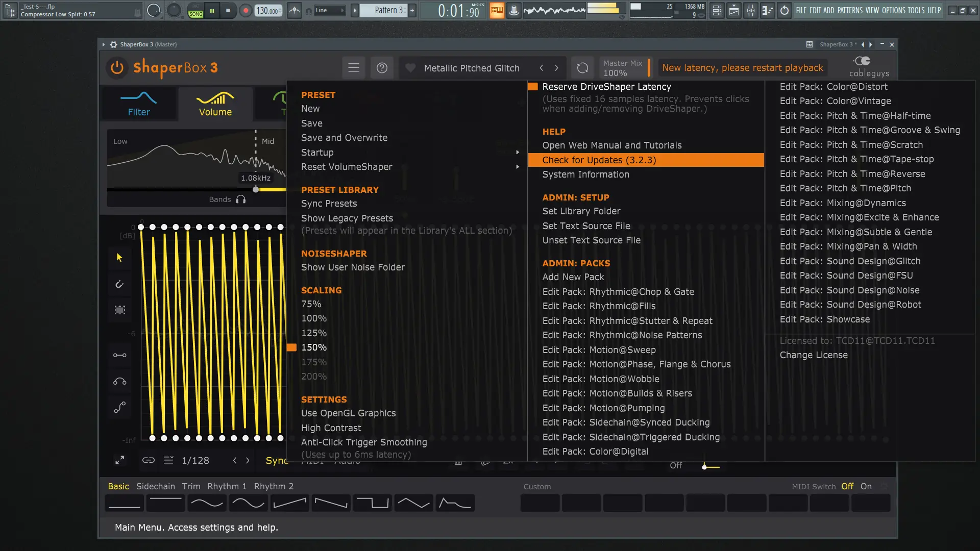This screenshot has width=980, height=551.
Task: Choose Check for Updates (3.2.3)
Action: [x=599, y=160]
